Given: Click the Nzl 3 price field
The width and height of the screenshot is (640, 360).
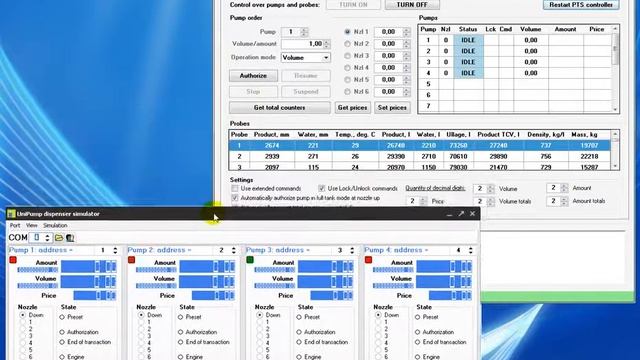Looking at the screenshot, I should [x=389, y=56].
